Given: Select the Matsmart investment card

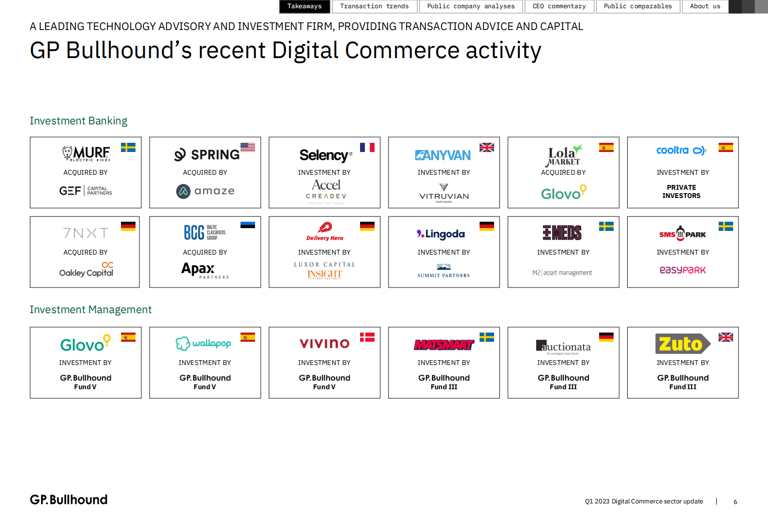Looking at the screenshot, I should coord(444,363).
